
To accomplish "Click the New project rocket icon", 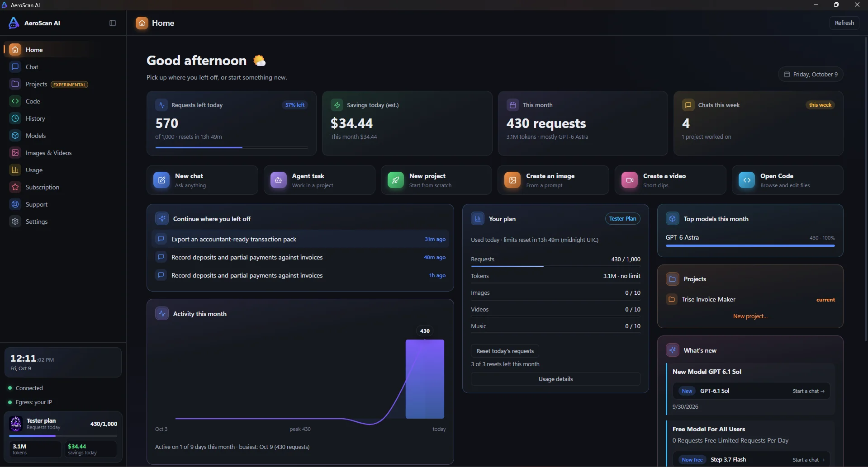I will (x=396, y=180).
